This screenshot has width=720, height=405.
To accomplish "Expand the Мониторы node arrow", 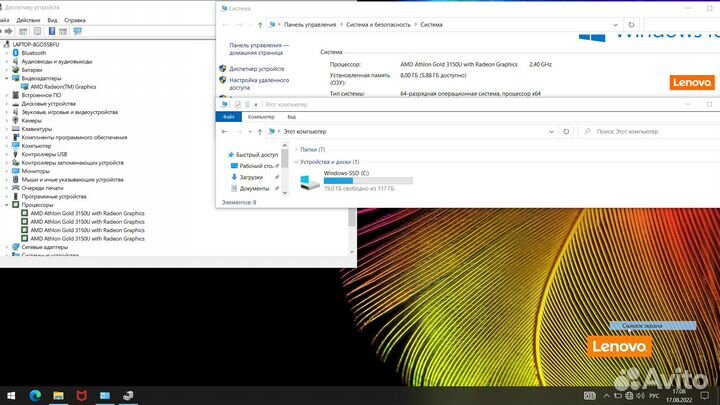I will pyautogui.click(x=7, y=171).
